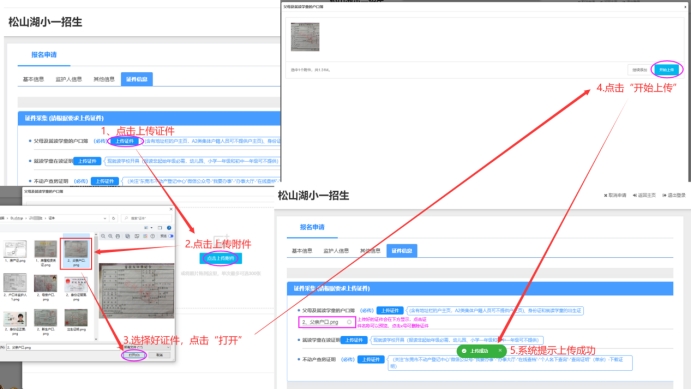This screenshot has width=692, height=389.
Task: Click the zoom-in magnifier in the preview toolbar
Action: coord(103,236)
